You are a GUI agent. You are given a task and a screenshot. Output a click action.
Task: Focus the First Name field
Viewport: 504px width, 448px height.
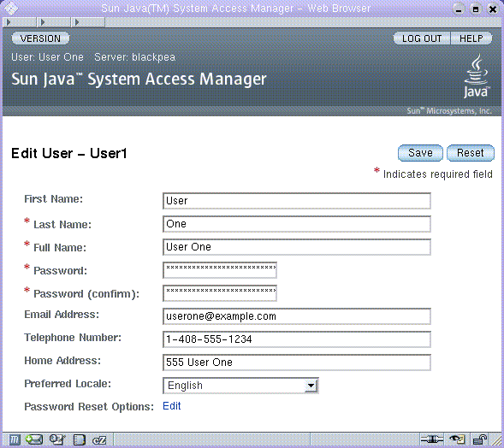point(297,201)
